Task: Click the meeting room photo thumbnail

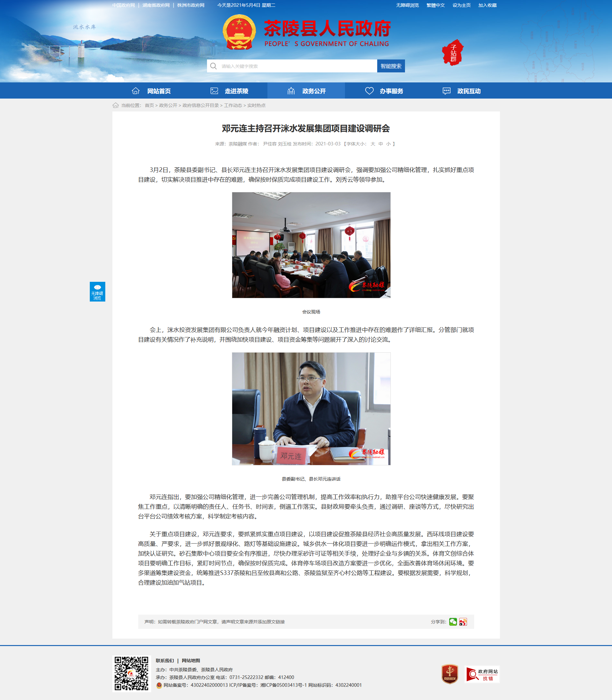Action: 311,245
